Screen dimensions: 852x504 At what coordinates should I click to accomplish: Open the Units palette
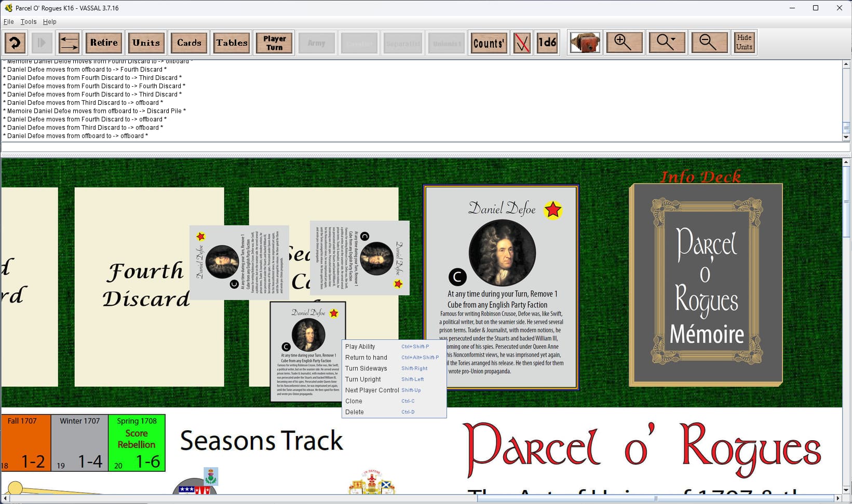tap(146, 43)
